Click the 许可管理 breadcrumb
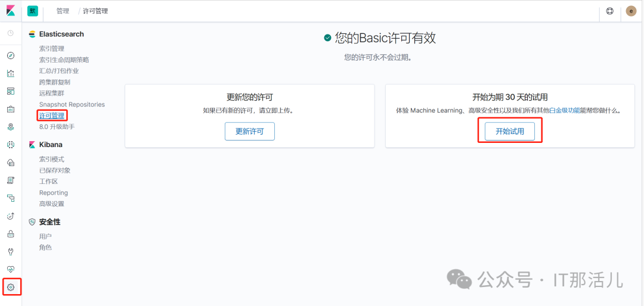644x306 pixels. pyautogui.click(x=95, y=11)
